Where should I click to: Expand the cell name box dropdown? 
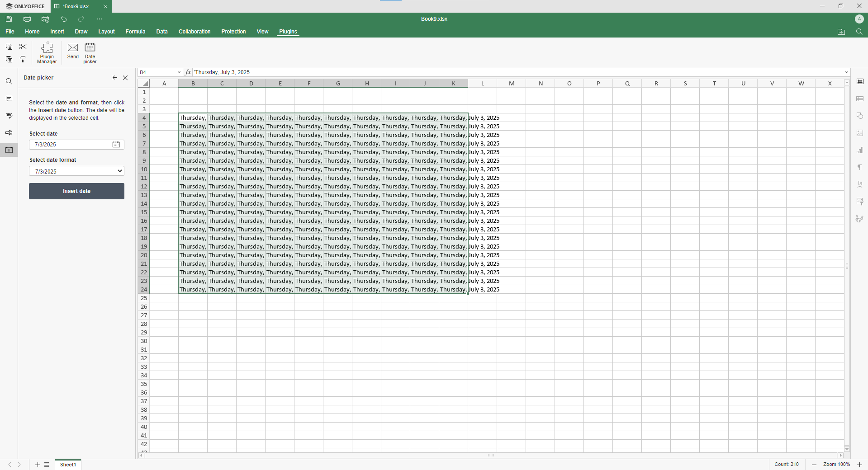point(179,72)
